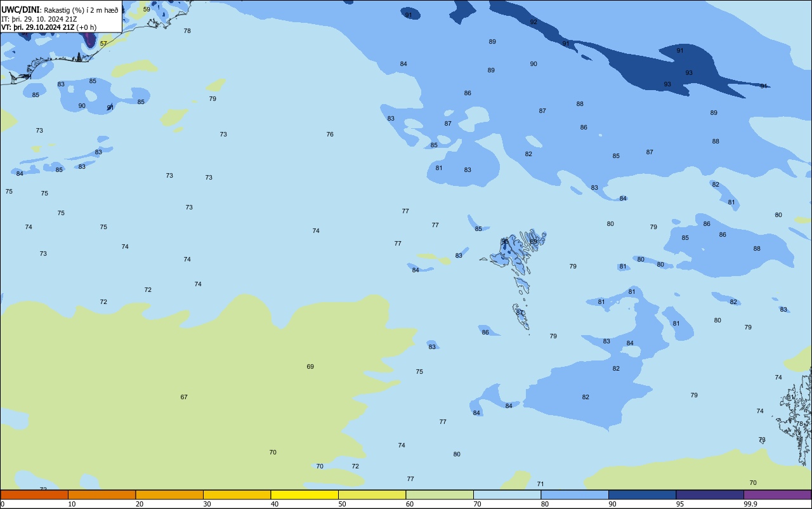Image resolution: width=812 pixels, height=509 pixels.
Task: Click the legend tick label "30"
Action: pos(207,504)
